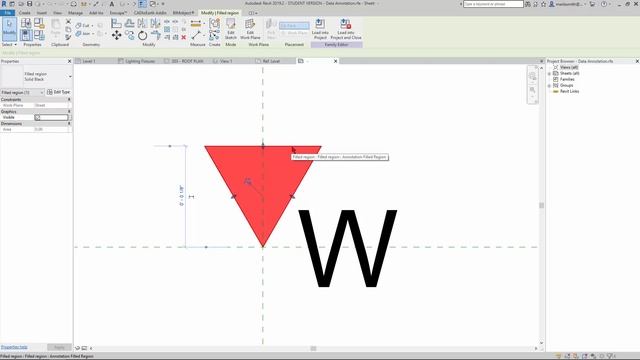Collapse the Constraints section in Properties
640x360 pixels.
pos(69,99)
